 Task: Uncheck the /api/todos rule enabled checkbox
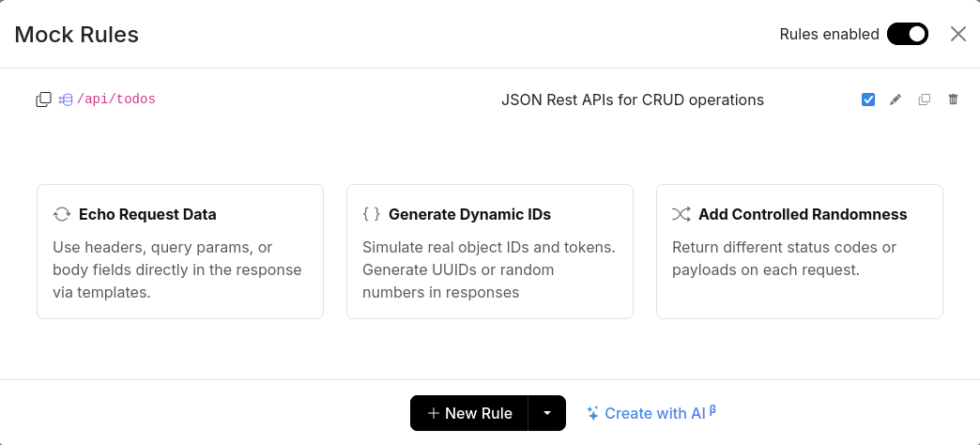tap(868, 100)
